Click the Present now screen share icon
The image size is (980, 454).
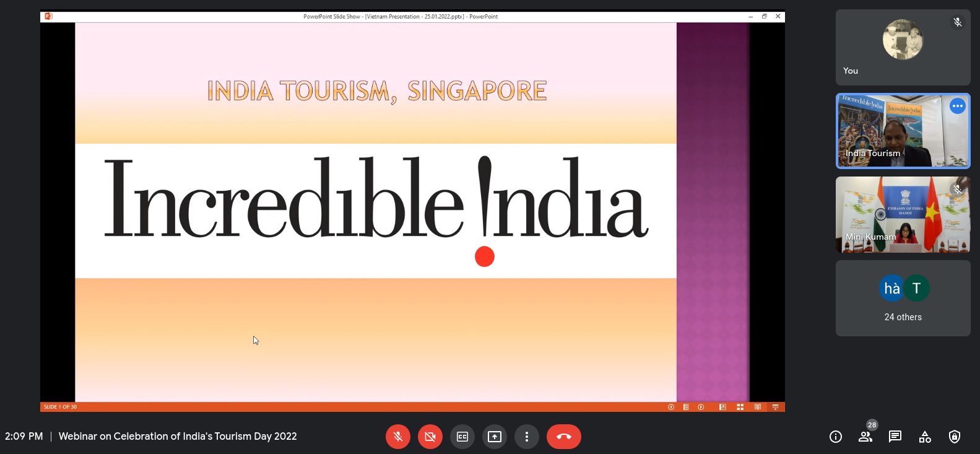[x=495, y=437]
